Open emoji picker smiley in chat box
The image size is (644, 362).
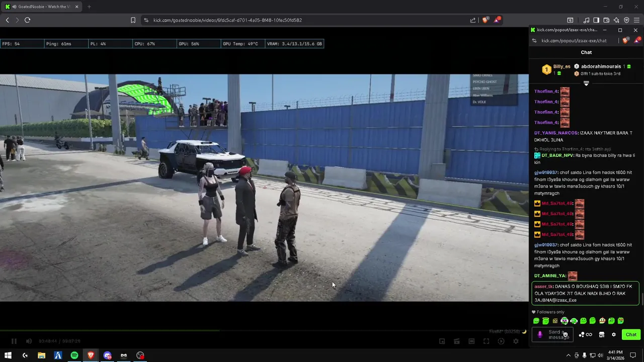(566, 334)
